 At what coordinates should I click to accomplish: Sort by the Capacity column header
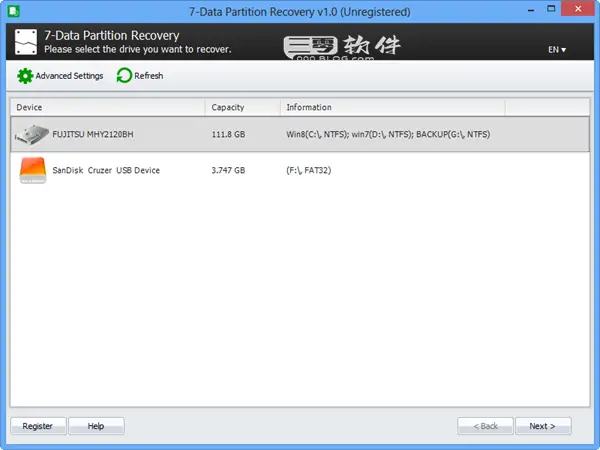(x=243, y=107)
